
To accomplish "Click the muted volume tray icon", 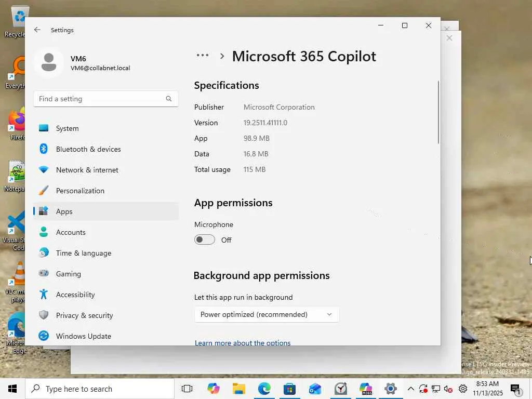I will [x=448, y=389].
